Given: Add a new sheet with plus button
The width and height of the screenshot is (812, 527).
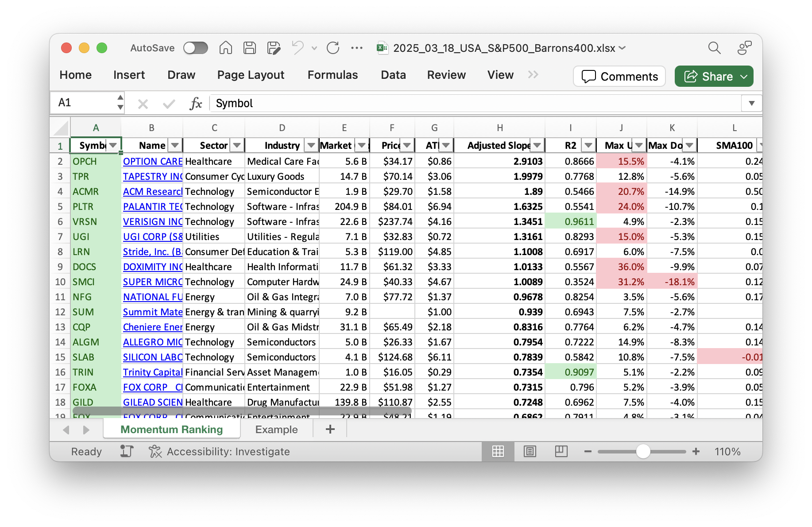Looking at the screenshot, I should [330, 429].
